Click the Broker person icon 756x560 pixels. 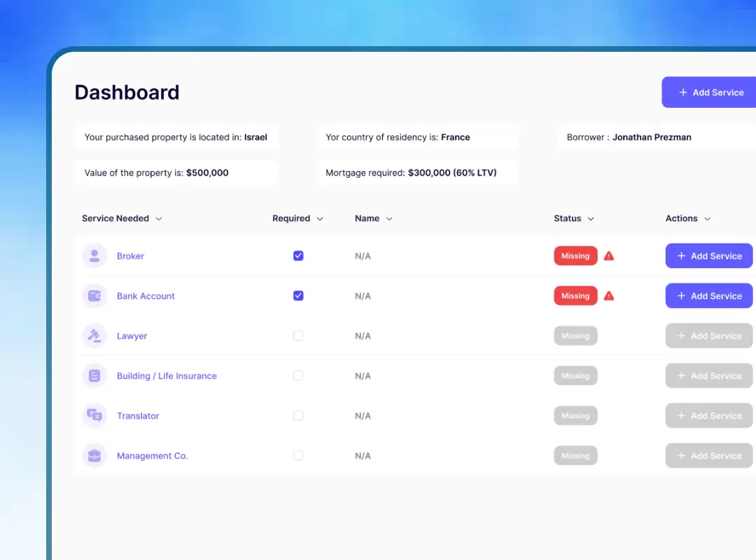tap(94, 255)
